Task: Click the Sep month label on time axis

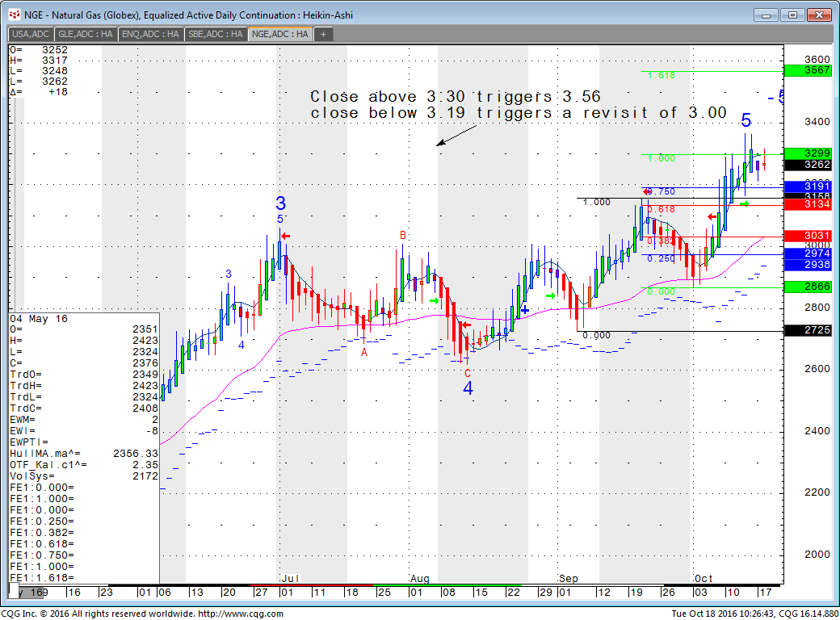Action: pyautogui.click(x=569, y=579)
